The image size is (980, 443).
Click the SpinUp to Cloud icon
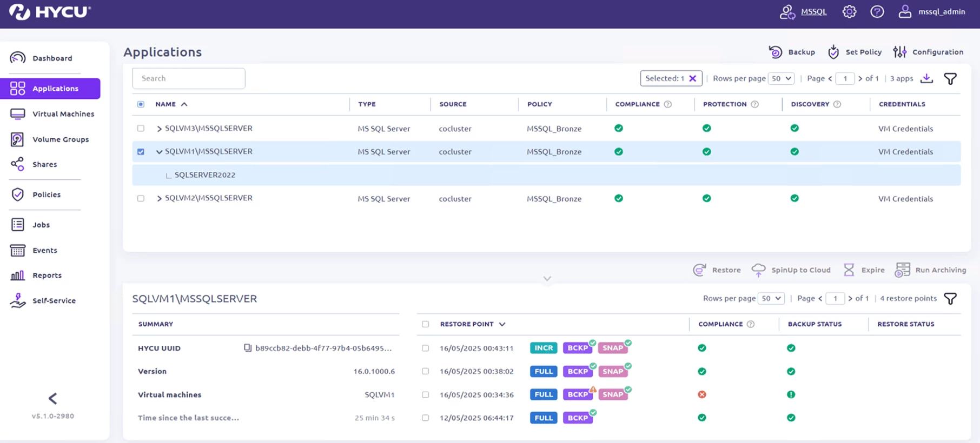(x=758, y=270)
